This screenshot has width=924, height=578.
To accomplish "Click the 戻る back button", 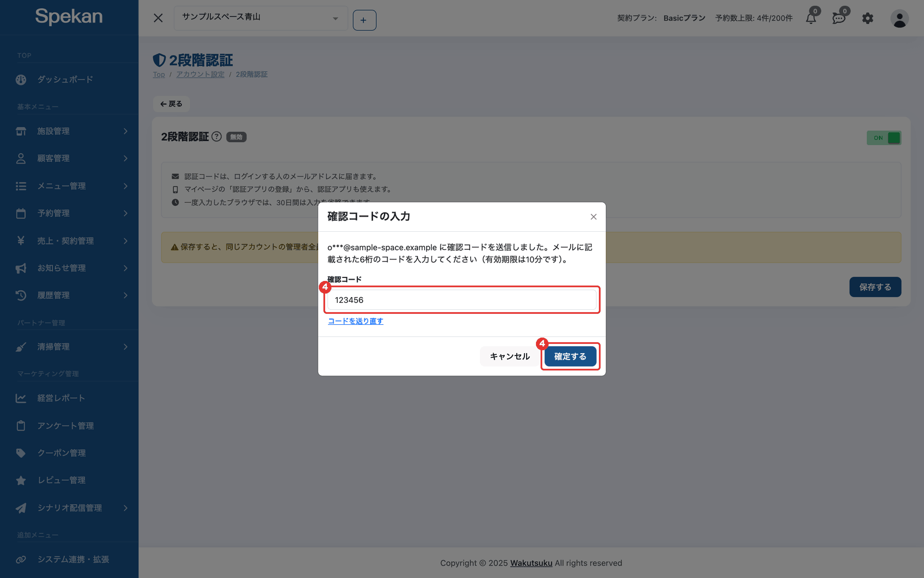I will 172,104.
